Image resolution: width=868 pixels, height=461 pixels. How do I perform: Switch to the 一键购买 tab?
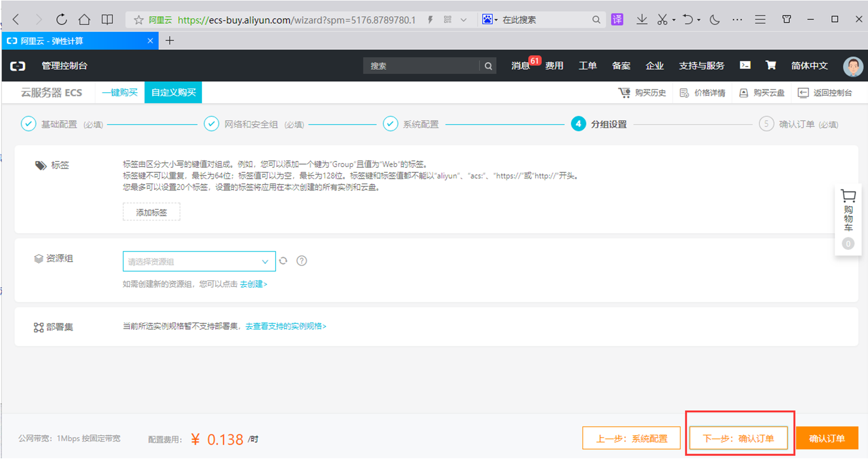click(x=120, y=92)
